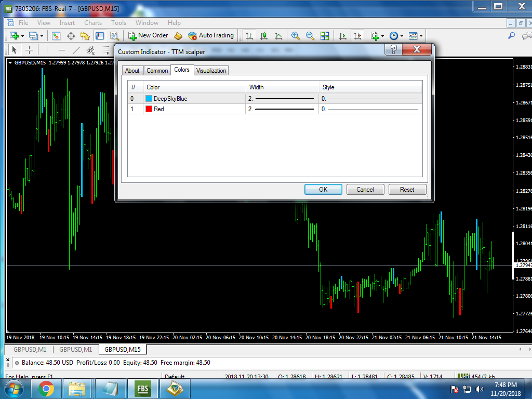Expand the Profiles dropdown arrow
The image size is (532, 399).
pos(42,36)
